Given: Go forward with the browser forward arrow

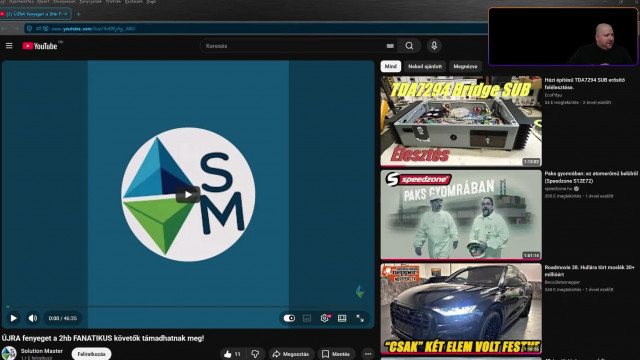Looking at the screenshot, I should tap(16, 29).
